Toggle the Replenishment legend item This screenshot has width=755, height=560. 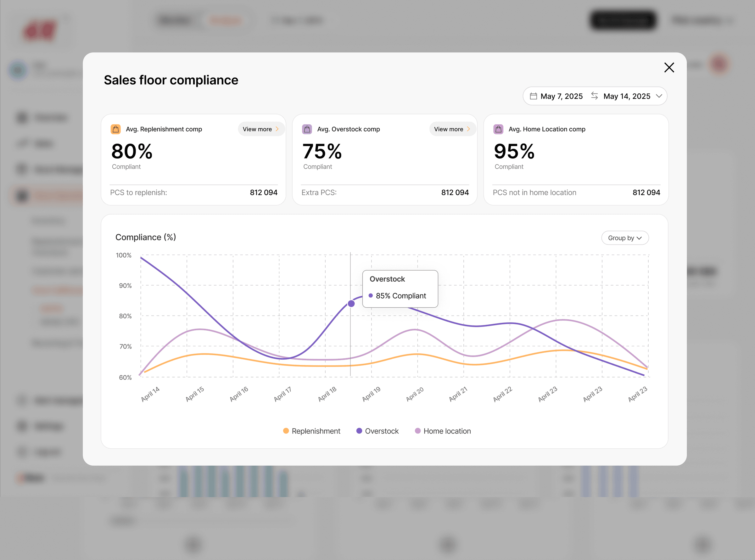[x=312, y=431]
